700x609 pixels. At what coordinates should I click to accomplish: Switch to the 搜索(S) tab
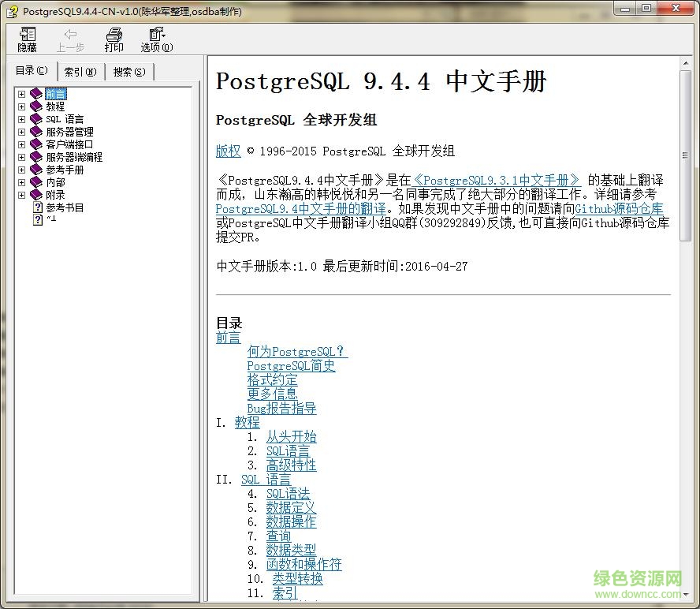point(128,71)
